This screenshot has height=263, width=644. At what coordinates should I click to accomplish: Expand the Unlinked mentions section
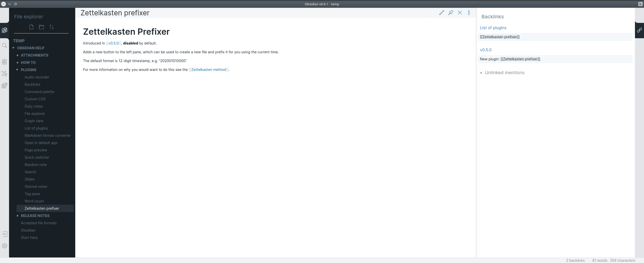click(x=481, y=73)
